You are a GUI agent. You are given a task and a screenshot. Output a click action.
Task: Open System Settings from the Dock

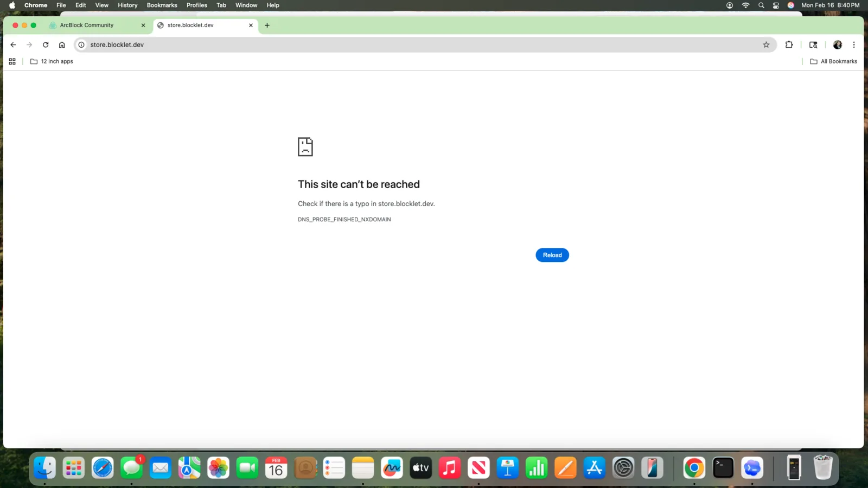(623, 468)
